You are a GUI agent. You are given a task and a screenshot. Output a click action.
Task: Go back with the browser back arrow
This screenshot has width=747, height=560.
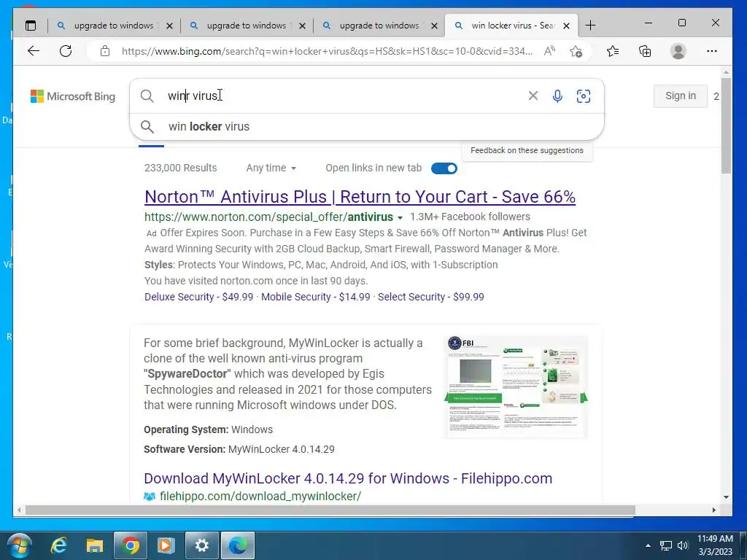(34, 51)
